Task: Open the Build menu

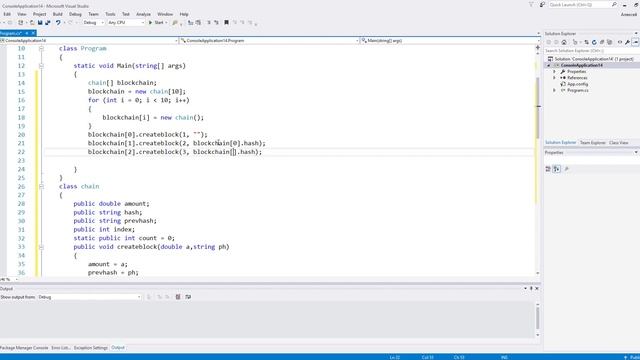Action: click(x=58, y=14)
